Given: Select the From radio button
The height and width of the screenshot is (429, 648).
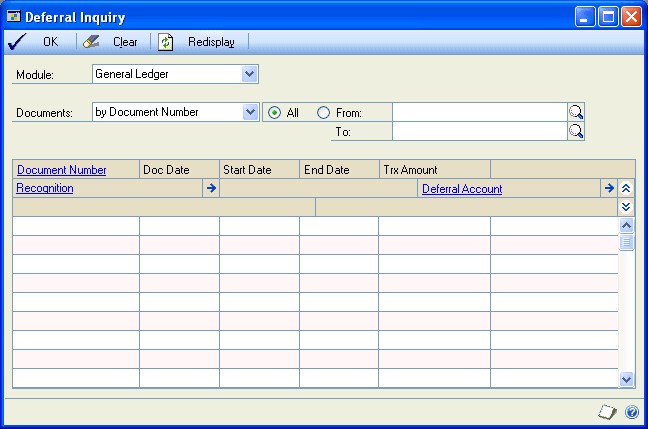Looking at the screenshot, I should (x=323, y=112).
